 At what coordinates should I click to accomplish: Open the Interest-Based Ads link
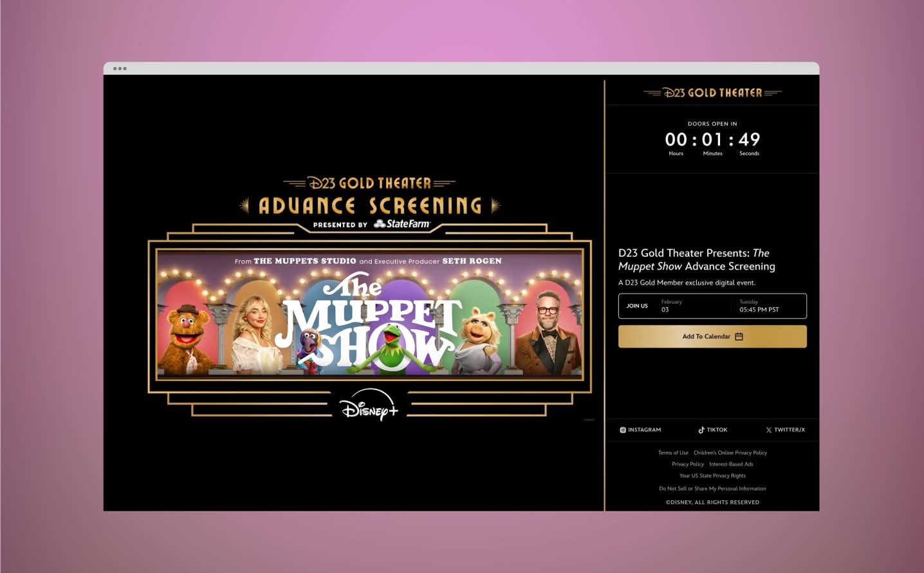click(x=731, y=464)
